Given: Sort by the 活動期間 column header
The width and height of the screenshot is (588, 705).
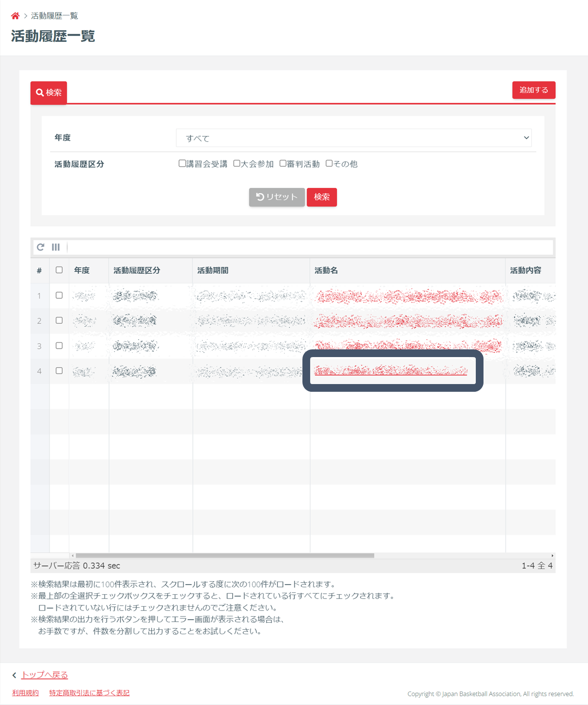Looking at the screenshot, I should pyautogui.click(x=251, y=271).
